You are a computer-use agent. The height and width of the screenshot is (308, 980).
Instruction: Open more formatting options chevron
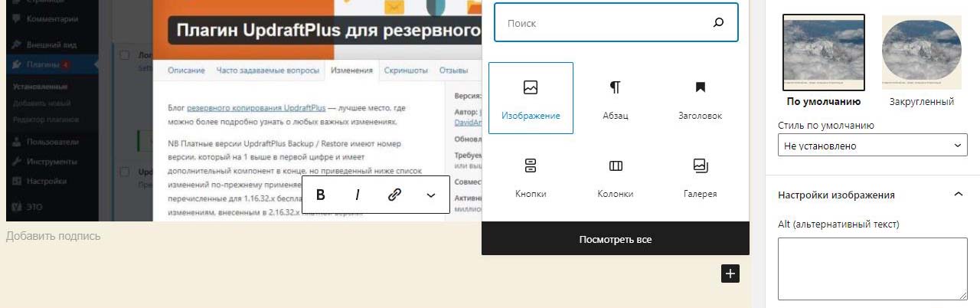431,195
